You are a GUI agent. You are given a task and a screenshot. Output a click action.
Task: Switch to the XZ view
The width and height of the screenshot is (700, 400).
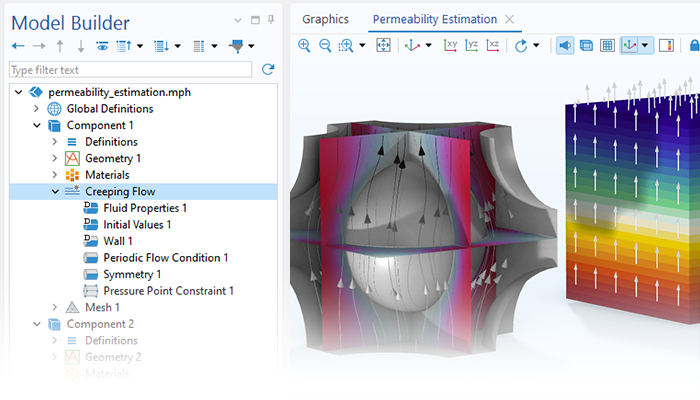[492, 45]
